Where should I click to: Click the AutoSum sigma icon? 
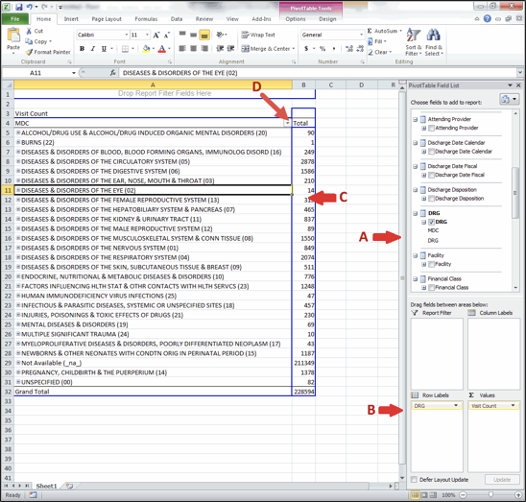tap(370, 31)
